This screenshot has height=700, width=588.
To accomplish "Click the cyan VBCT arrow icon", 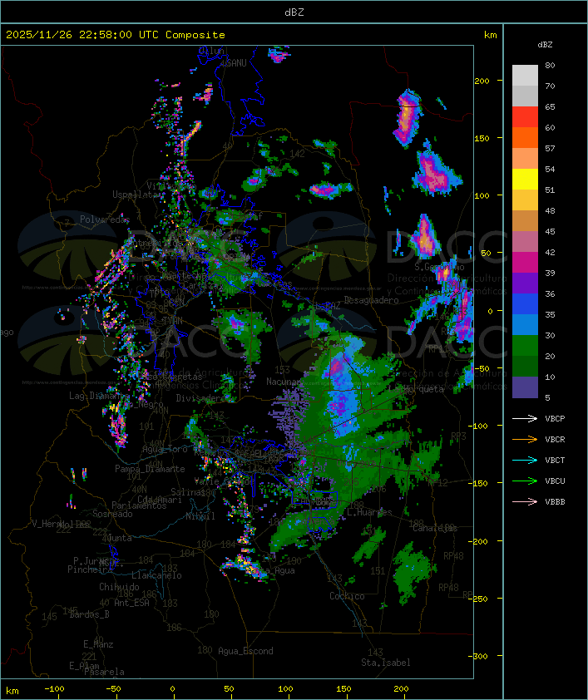I will click(525, 460).
